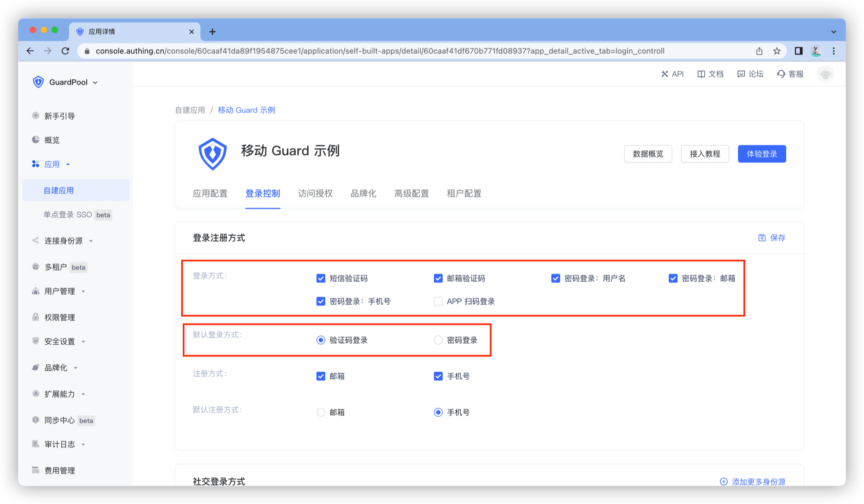Open the 品牌化 tab
Viewport: 864px width, 504px height.
363,193
